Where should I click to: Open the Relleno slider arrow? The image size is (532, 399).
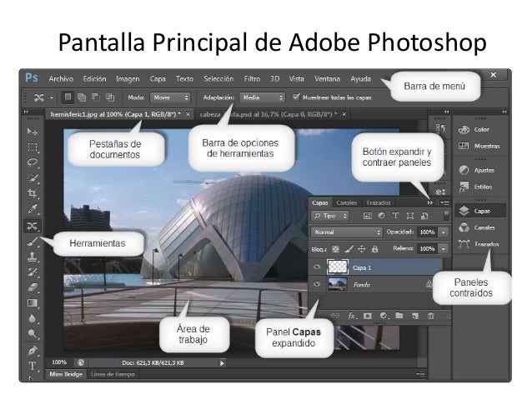point(443,249)
